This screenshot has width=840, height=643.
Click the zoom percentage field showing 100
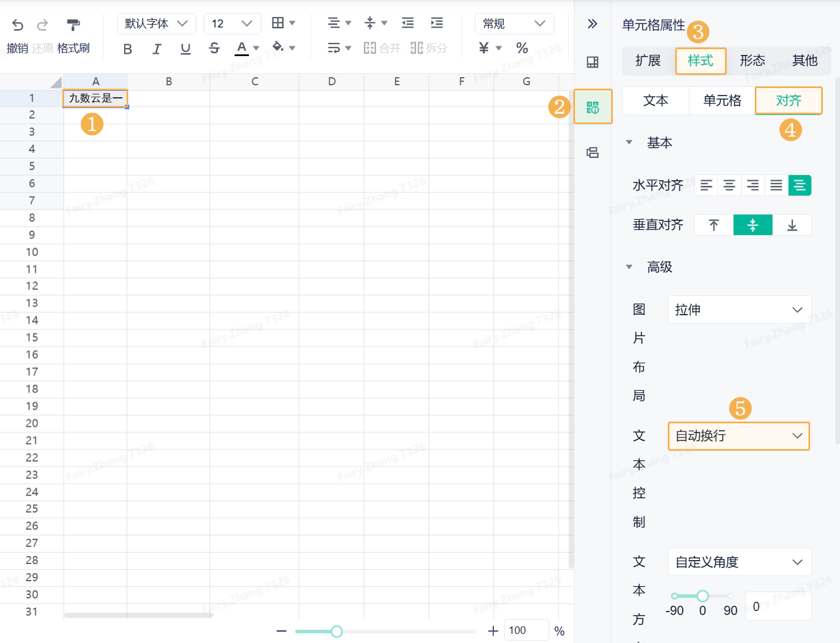click(x=526, y=630)
